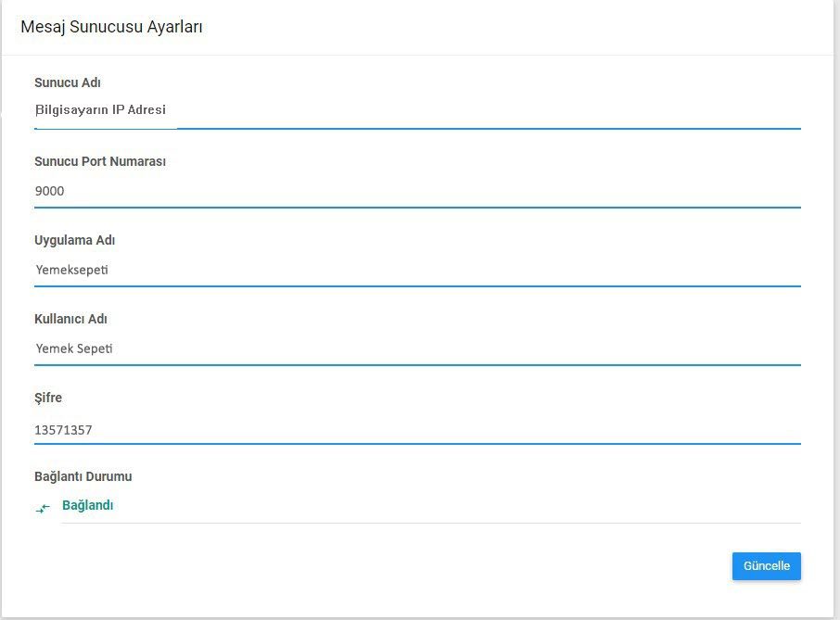This screenshot has height=620, width=840.
Task: Click the empty footer area left of Güncelle
Action: pyautogui.click(x=371, y=566)
